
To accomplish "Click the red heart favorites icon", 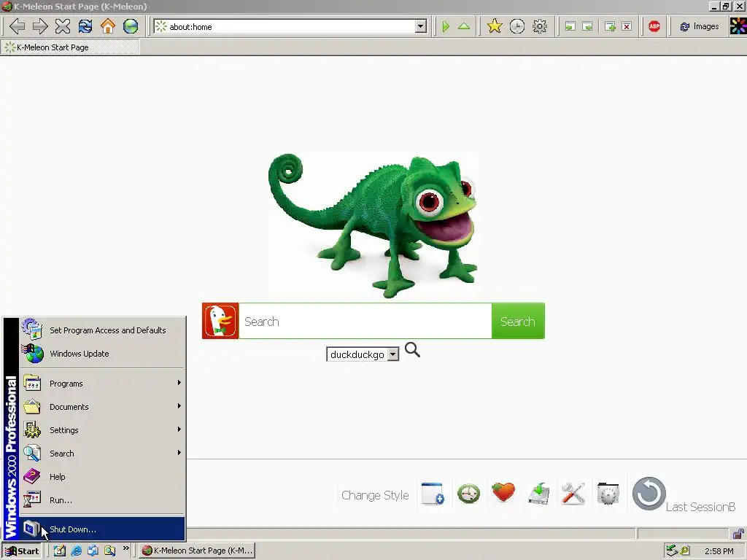I will click(503, 492).
